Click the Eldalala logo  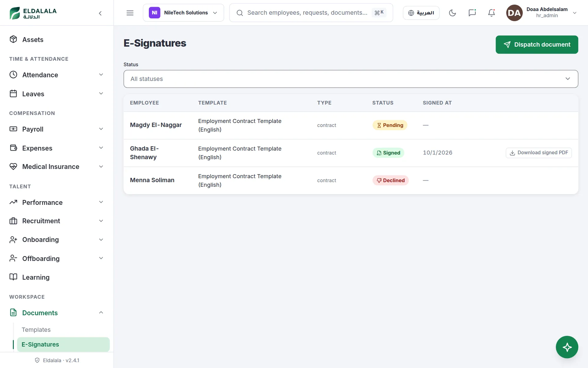pos(33,13)
